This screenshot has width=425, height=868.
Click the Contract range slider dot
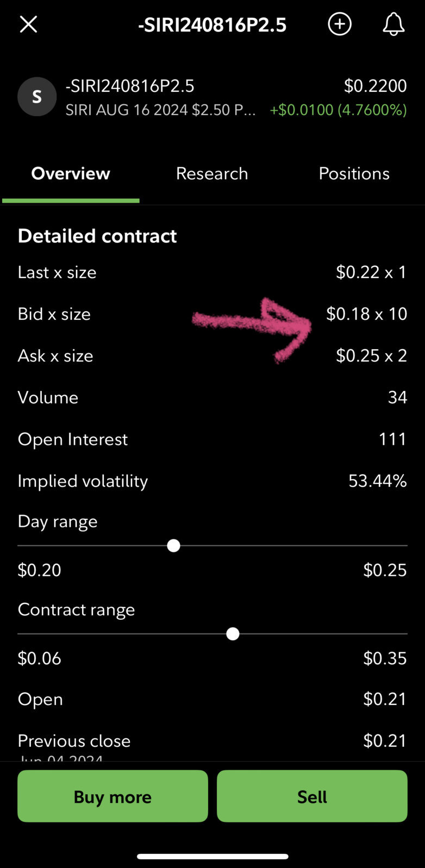click(x=233, y=634)
